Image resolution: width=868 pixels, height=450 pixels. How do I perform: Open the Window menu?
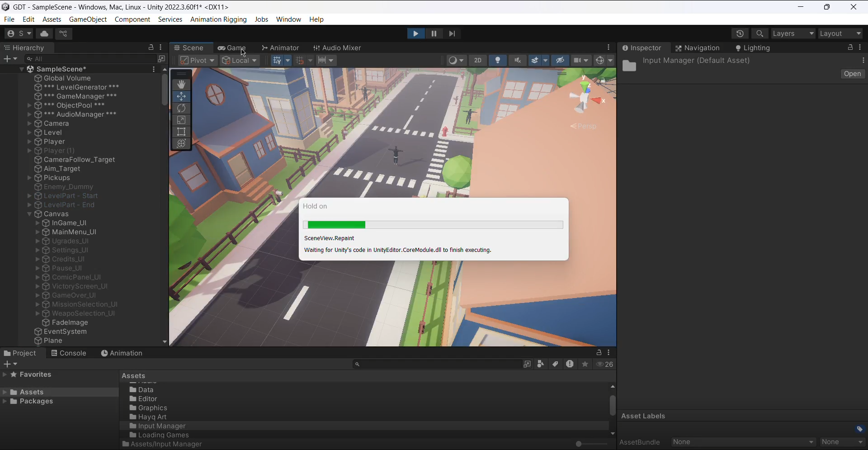[288, 19]
